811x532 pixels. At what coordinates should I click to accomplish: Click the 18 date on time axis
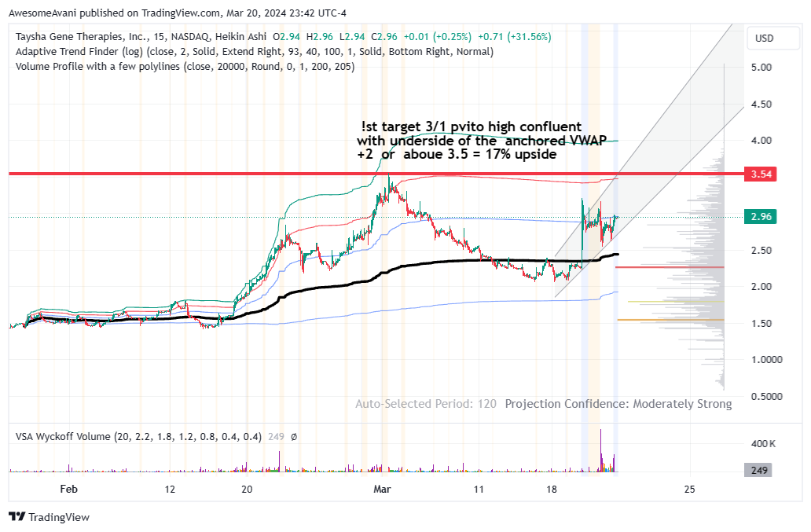pyautogui.click(x=552, y=489)
